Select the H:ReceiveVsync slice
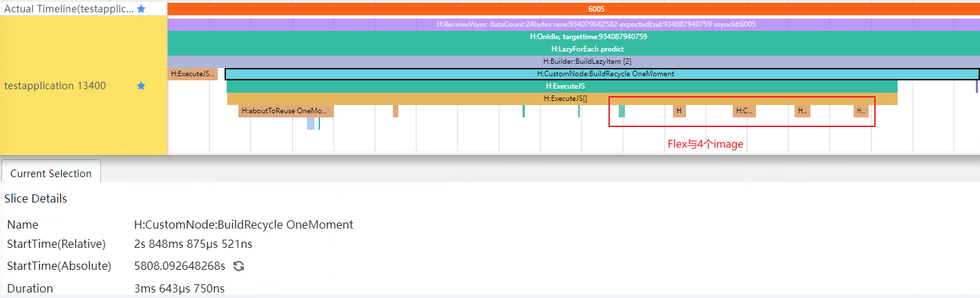 coord(573,24)
